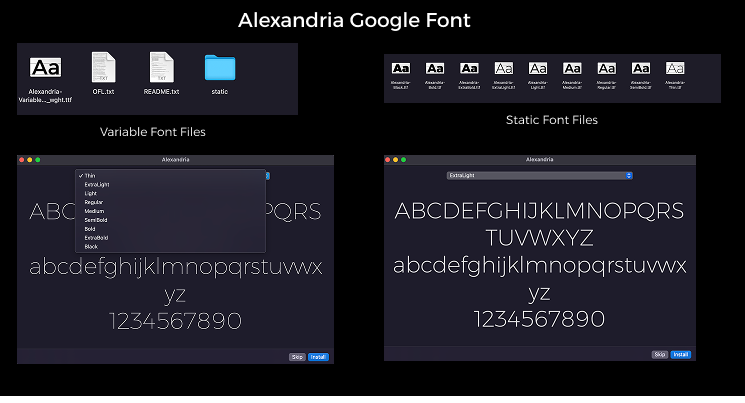This screenshot has width=745, height=403.
Task: Open the ExtraLight weight dropdown in right window
Action: 539,175
